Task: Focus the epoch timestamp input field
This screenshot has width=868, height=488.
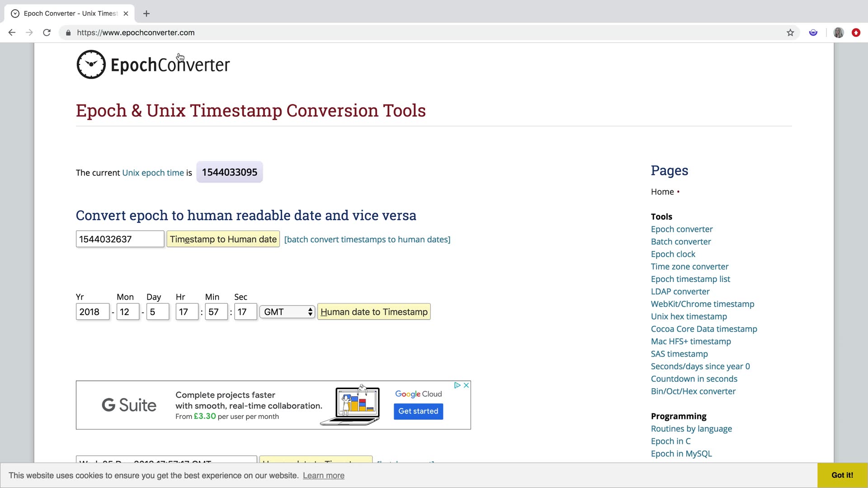Action: [120, 239]
